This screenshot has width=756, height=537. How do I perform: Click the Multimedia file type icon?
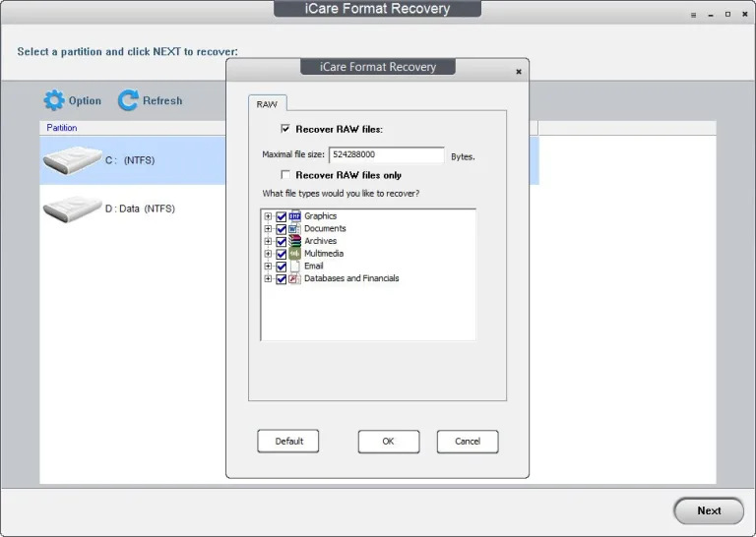294,254
